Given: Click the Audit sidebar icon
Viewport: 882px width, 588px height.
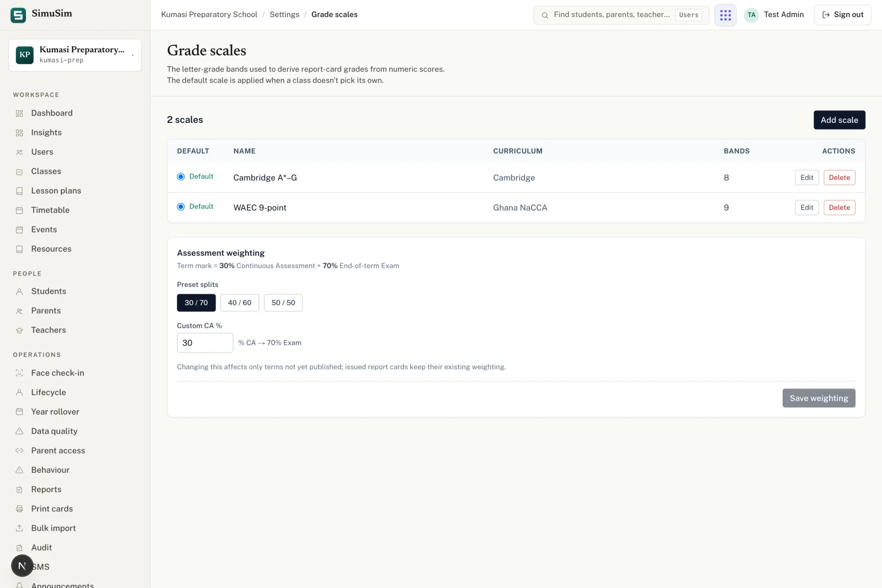Looking at the screenshot, I should (19, 548).
